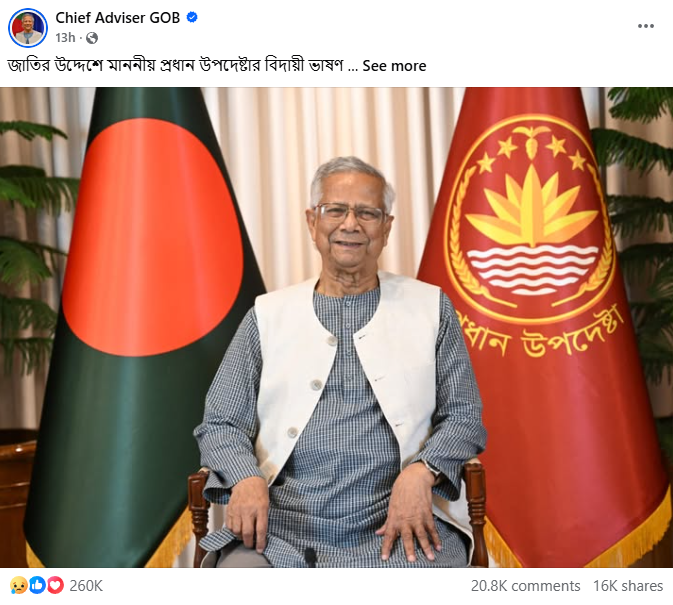Click the red circle on the green flag
Screen dimensions: 673x605
[153, 237]
